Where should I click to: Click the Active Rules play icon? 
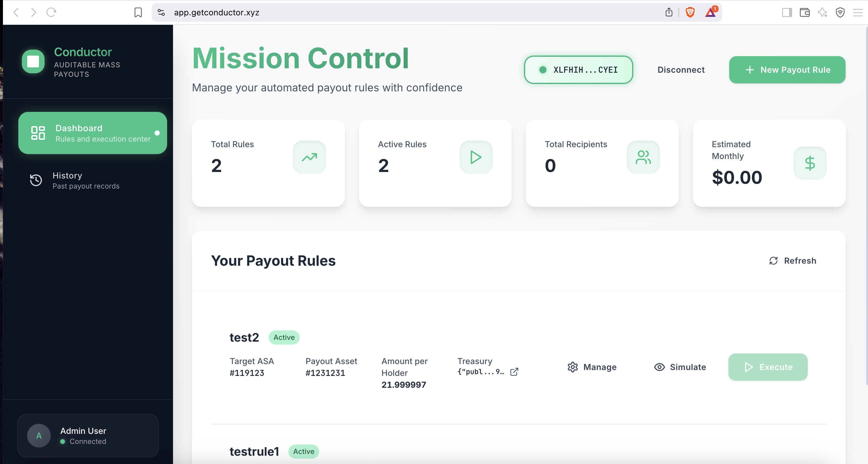[x=476, y=157]
